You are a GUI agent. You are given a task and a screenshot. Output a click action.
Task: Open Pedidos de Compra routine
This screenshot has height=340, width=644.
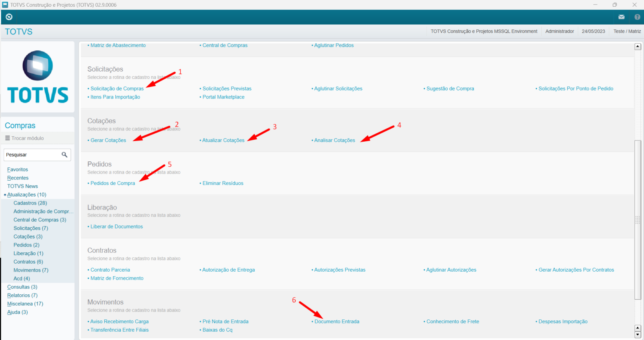(113, 183)
